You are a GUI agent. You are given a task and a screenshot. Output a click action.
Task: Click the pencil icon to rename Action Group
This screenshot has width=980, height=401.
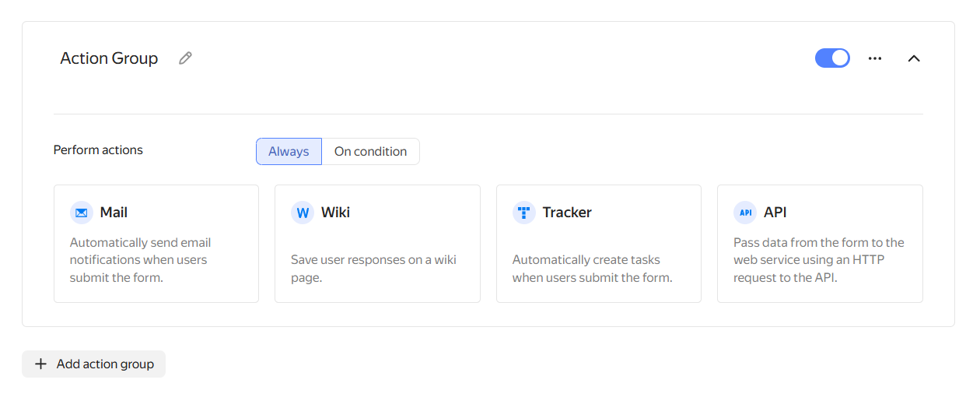tap(185, 58)
